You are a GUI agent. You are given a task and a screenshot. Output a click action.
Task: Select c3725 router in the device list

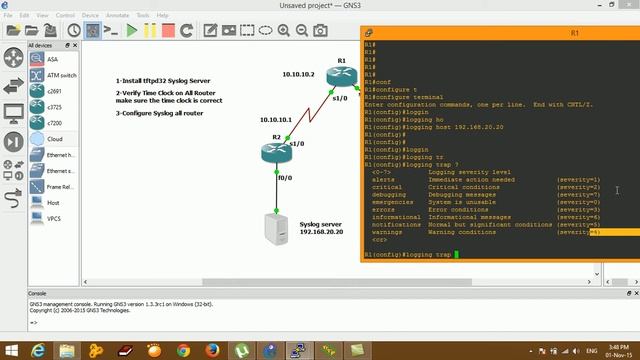(x=53, y=107)
